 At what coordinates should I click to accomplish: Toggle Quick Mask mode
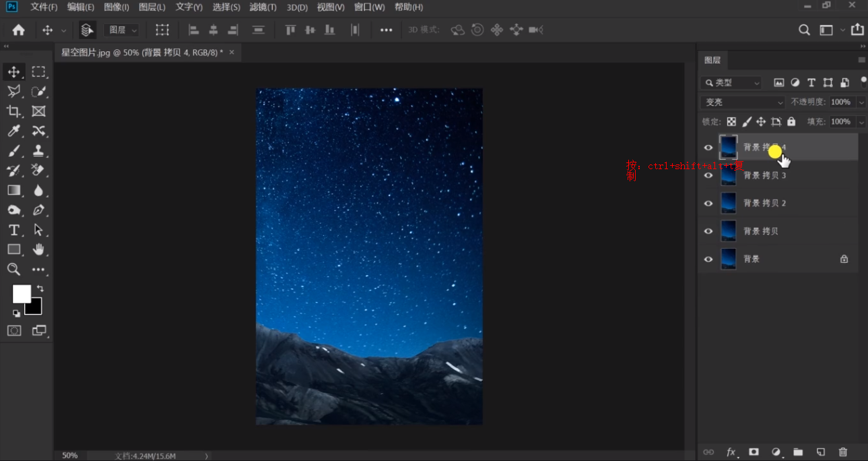click(14, 330)
